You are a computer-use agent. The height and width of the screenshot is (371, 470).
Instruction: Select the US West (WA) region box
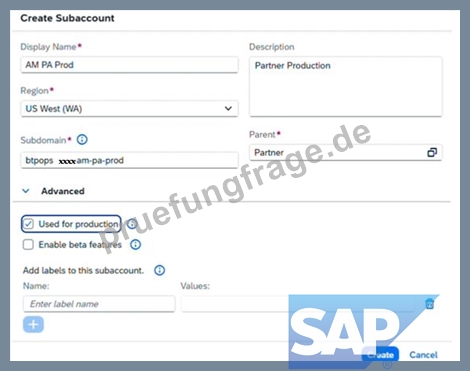[x=129, y=109]
